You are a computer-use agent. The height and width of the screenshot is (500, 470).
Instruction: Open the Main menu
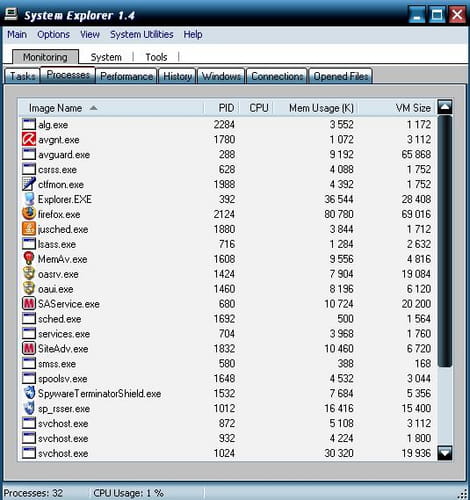click(17, 34)
